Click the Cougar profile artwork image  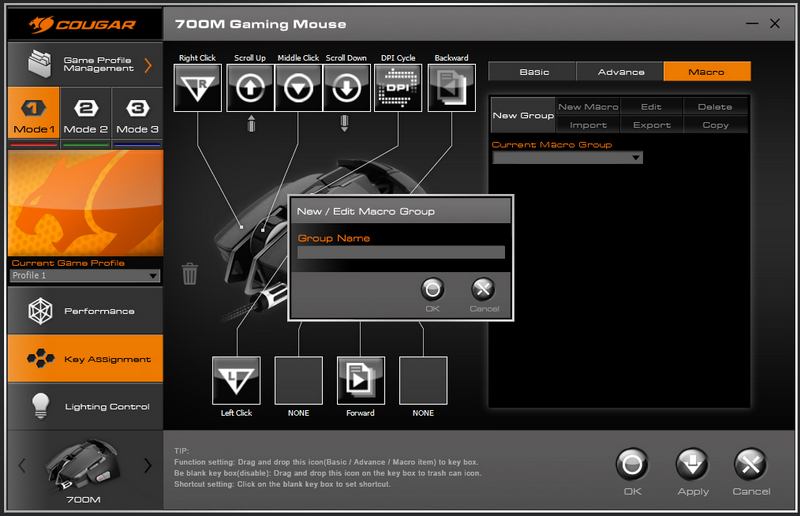pos(85,203)
